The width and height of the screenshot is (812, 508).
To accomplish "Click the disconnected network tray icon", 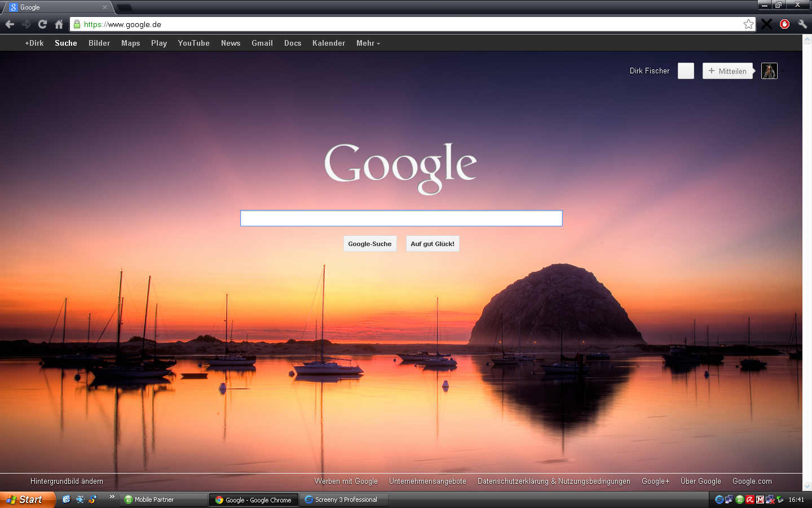I will click(770, 500).
